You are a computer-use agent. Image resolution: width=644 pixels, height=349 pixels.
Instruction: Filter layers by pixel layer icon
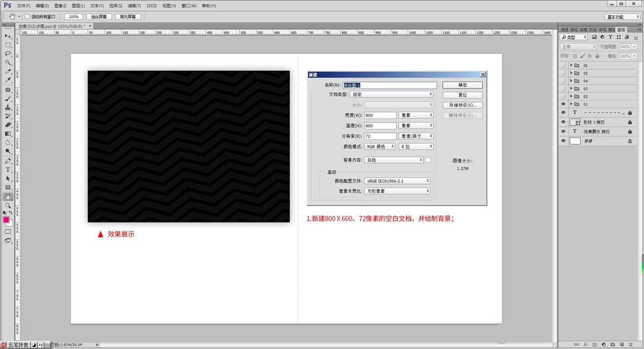[x=595, y=37]
